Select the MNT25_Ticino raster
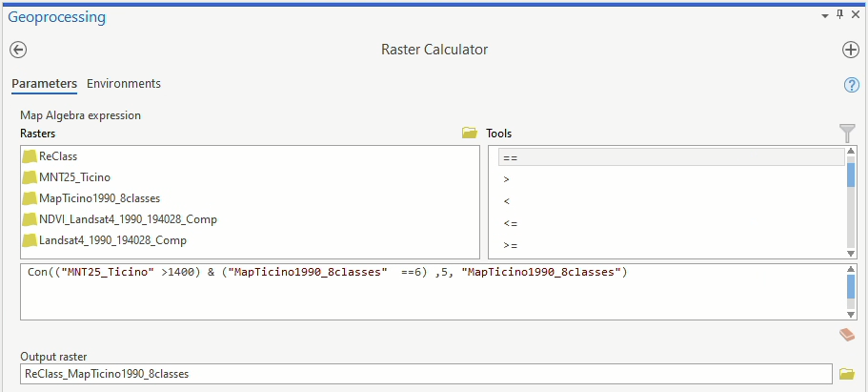 [x=74, y=176]
